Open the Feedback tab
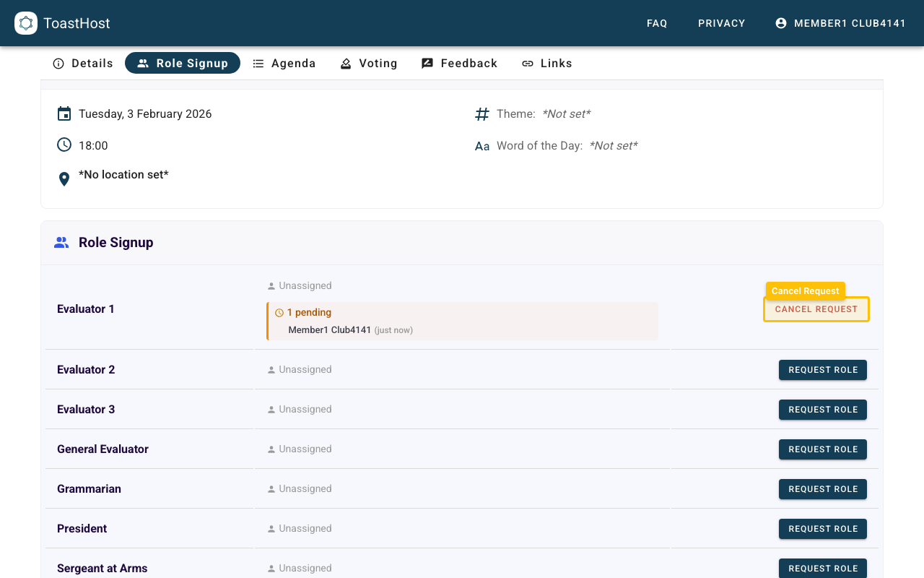This screenshot has width=924, height=578. pyautogui.click(x=459, y=63)
